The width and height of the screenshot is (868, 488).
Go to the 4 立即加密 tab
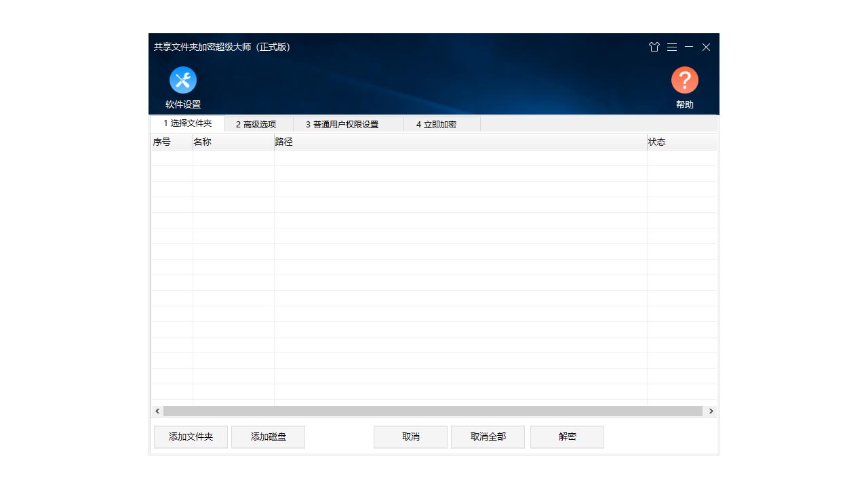pos(442,124)
